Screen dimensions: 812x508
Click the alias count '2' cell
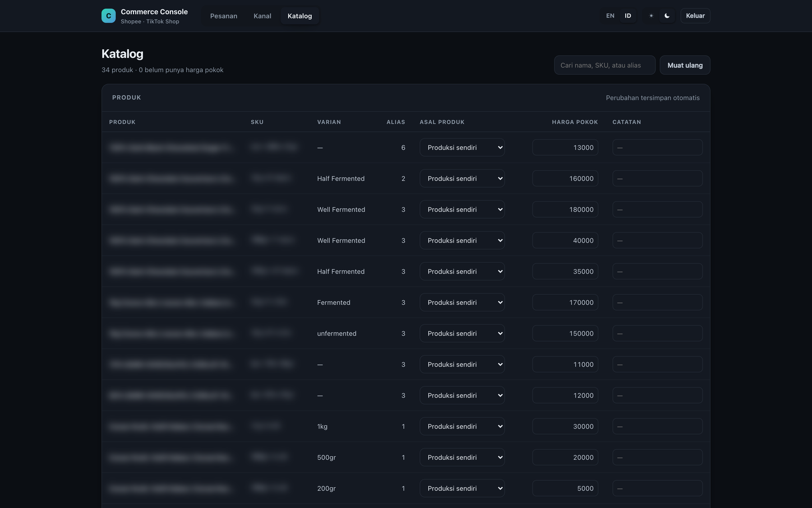click(x=403, y=178)
